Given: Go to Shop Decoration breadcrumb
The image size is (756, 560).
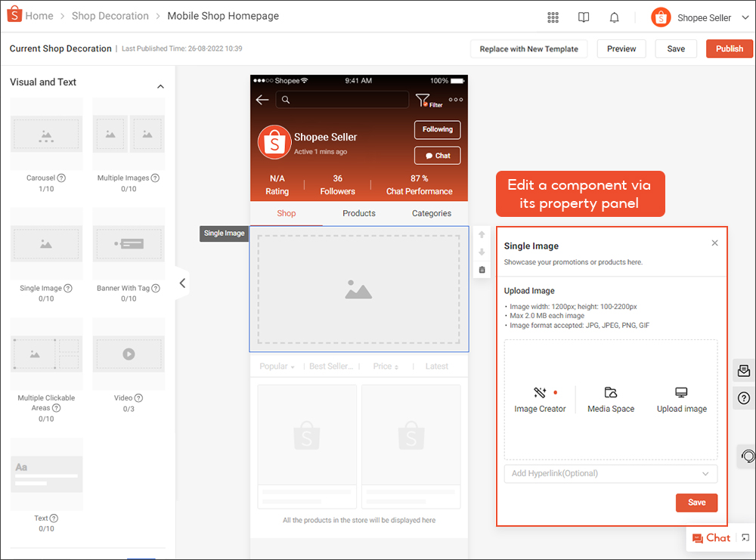Looking at the screenshot, I should pos(110,16).
